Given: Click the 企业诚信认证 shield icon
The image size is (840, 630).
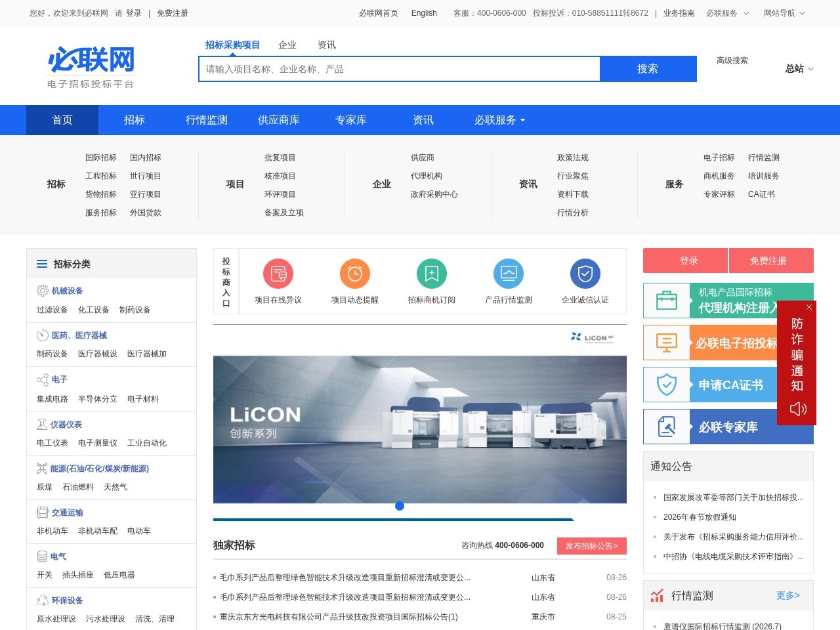Looking at the screenshot, I should [585, 274].
